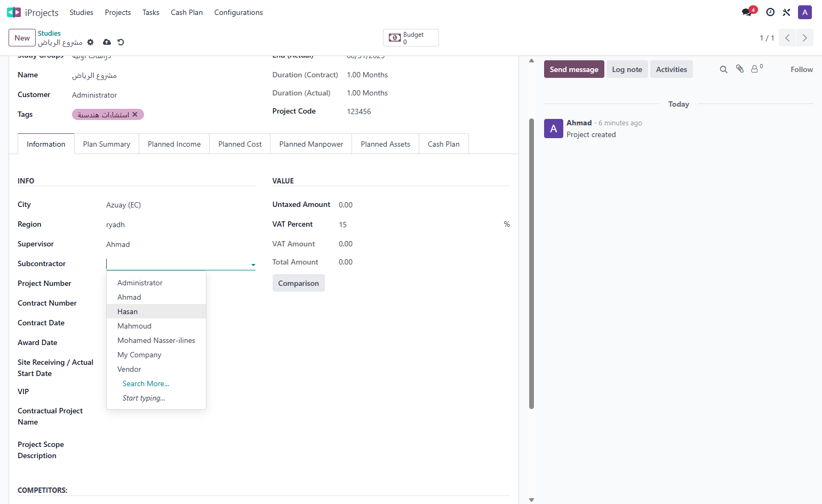Click the Send message button
Image resolution: width=822 pixels, height=504 pixels.
(x=574, y=69)
